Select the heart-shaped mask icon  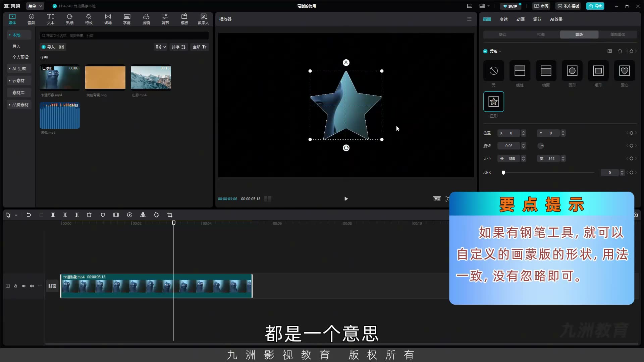624,71
